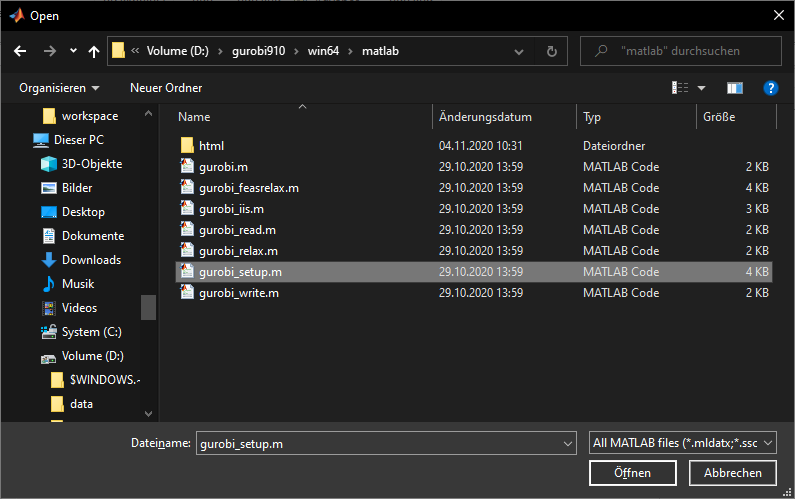Open 3D-Objekte in navigation pane
The height and width of the screenshot is (499, 795).
pos(92,164)
